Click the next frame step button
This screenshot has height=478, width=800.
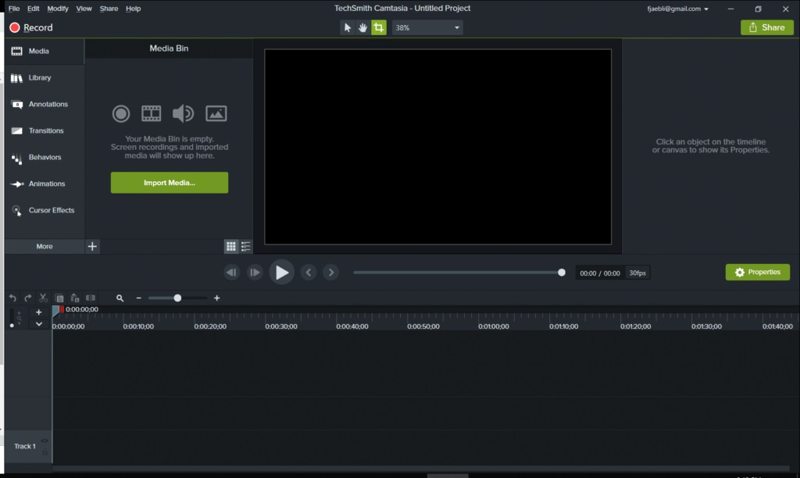coord(254,272)
